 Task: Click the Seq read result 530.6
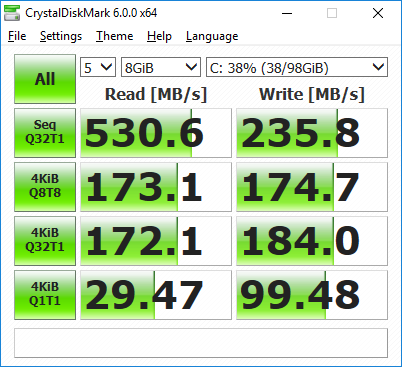pos(156,133)
